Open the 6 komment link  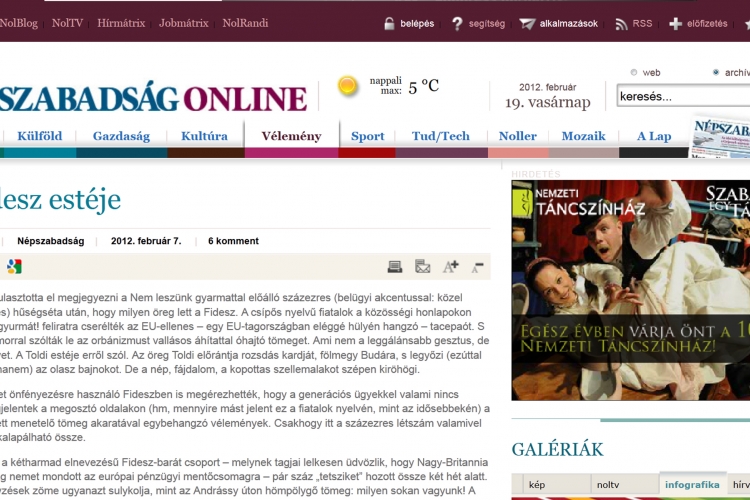click(233, 241)
